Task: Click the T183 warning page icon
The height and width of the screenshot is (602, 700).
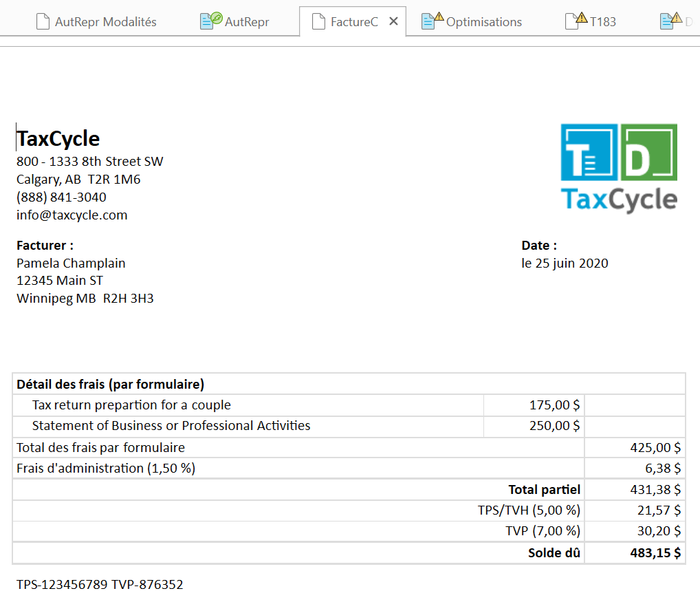Action: pyautogui.click(x=576, y=21)
